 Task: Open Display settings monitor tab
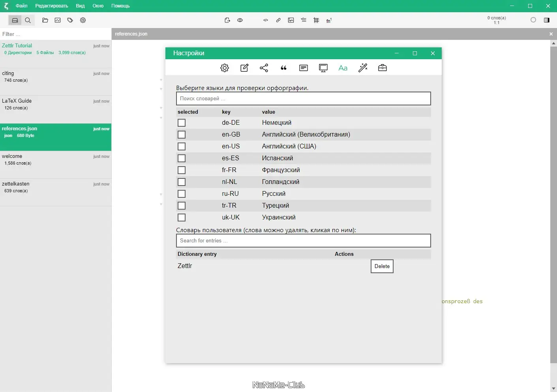click(x=323, y=68)
